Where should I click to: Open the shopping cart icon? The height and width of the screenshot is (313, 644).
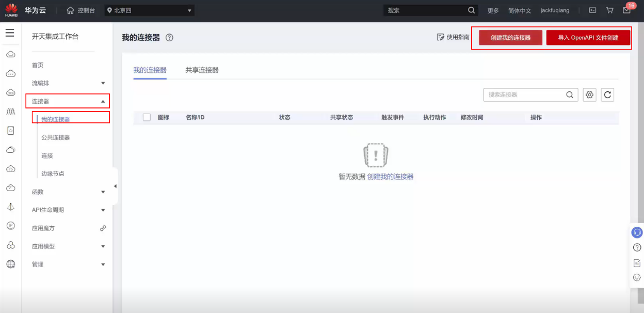tap(609, 10)
